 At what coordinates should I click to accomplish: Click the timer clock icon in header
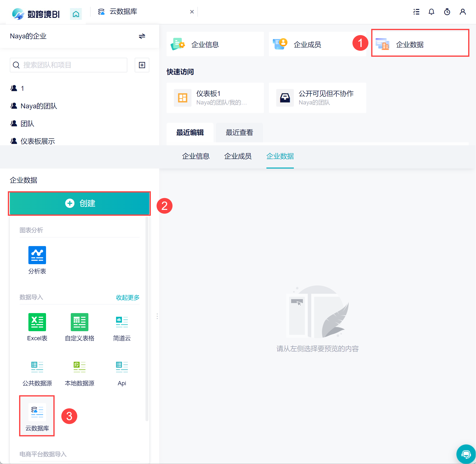[x=447, y=12]
